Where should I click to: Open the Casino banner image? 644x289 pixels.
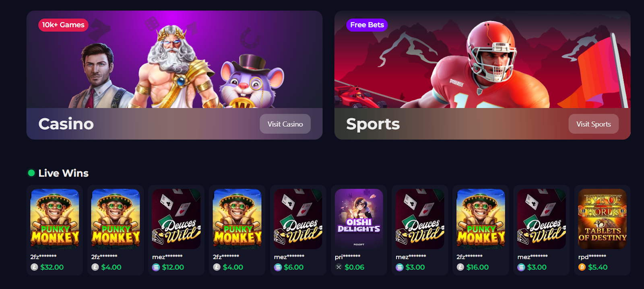coord(174,59)
